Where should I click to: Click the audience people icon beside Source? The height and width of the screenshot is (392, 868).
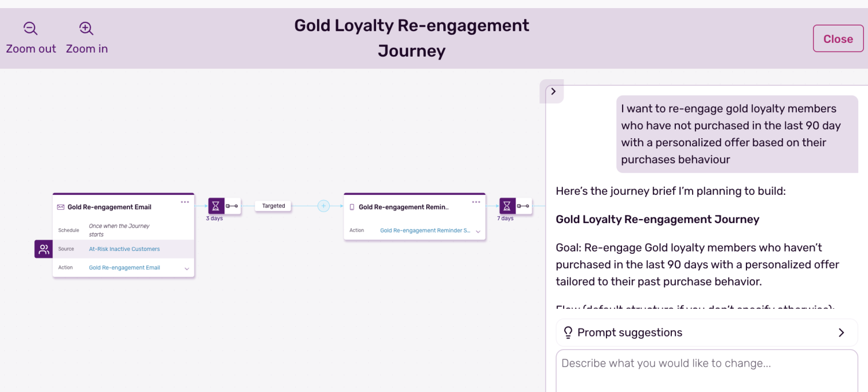[43, 249]
